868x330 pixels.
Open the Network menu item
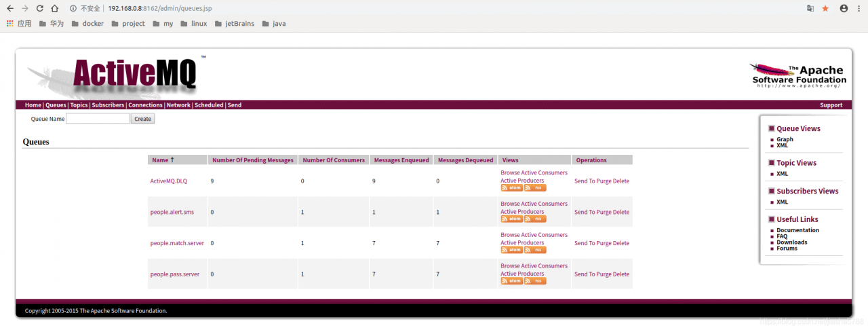coord(178,105)
